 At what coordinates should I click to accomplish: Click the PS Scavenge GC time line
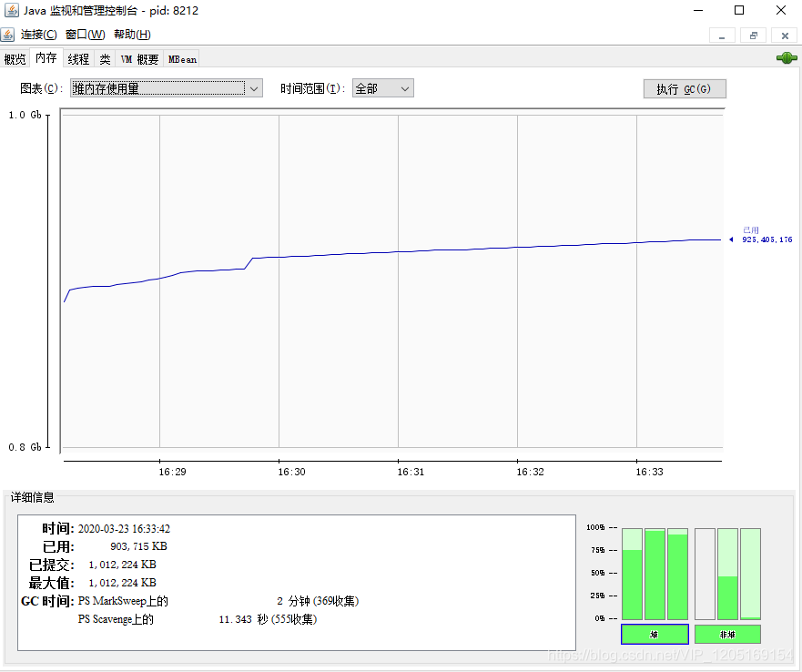pyautogui.click(x=198, y=619)
